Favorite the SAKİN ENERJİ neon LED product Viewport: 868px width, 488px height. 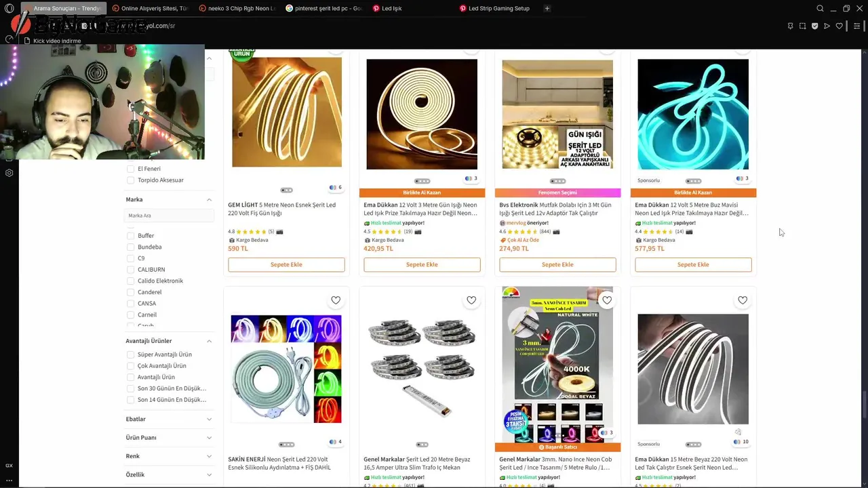click(336, 300)
